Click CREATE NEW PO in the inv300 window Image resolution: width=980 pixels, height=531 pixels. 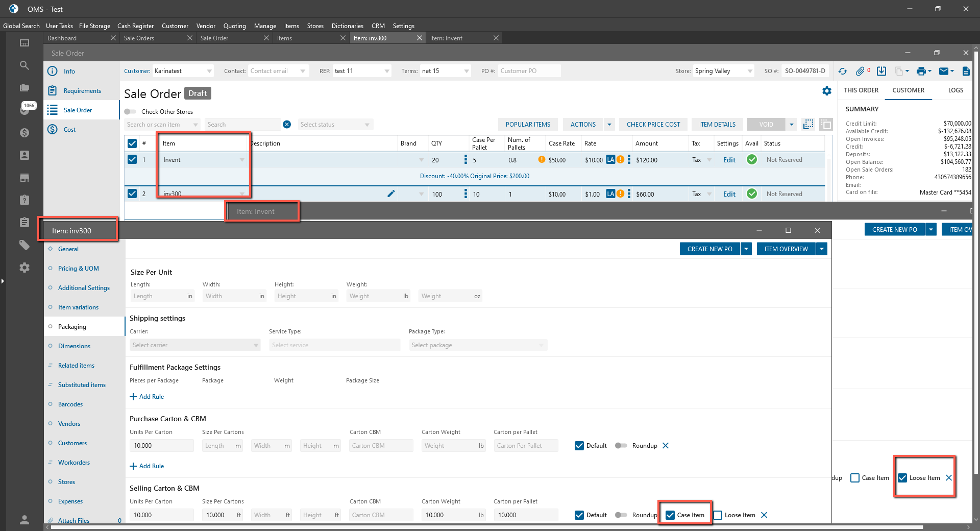point(709,249)
